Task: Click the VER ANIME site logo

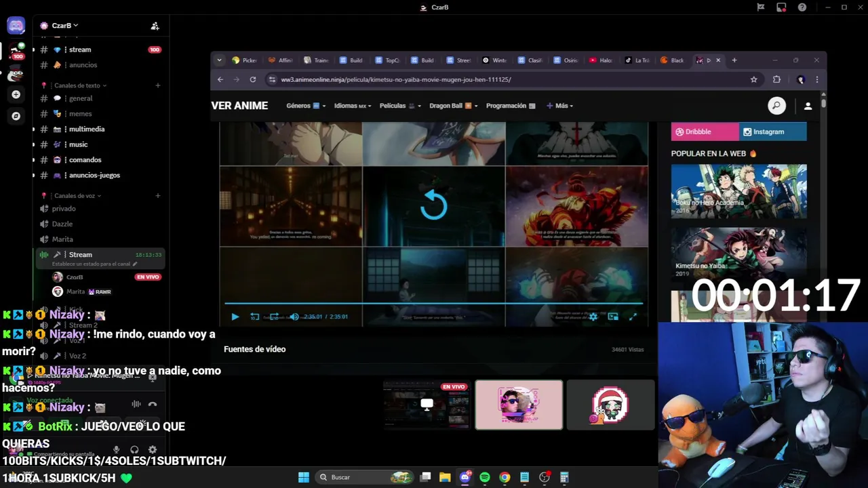Action: [239, 106]
